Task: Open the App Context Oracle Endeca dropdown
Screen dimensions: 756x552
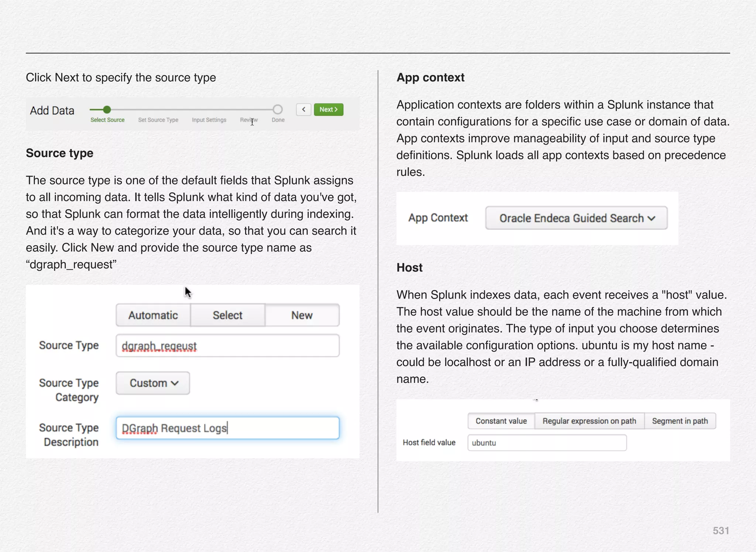Action: pos(576,218)
